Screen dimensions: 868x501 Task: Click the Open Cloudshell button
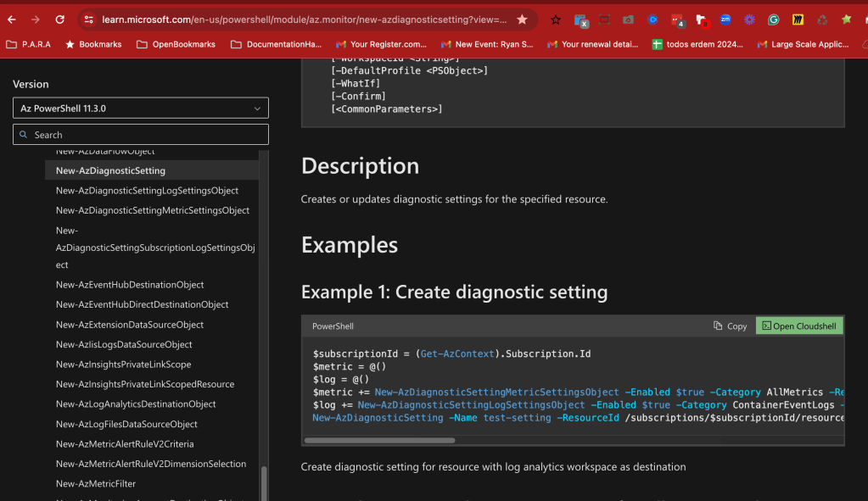(x=799, y=326)
